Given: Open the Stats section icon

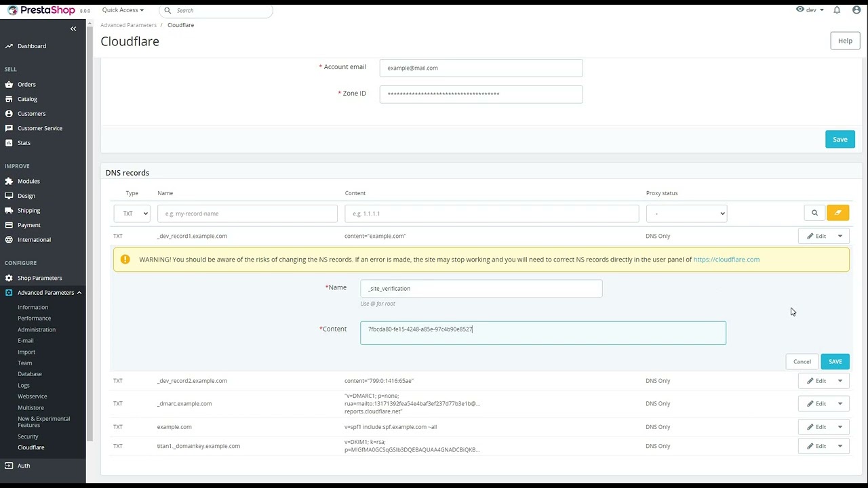Looking at the screenshot, I should click(9, 143).
